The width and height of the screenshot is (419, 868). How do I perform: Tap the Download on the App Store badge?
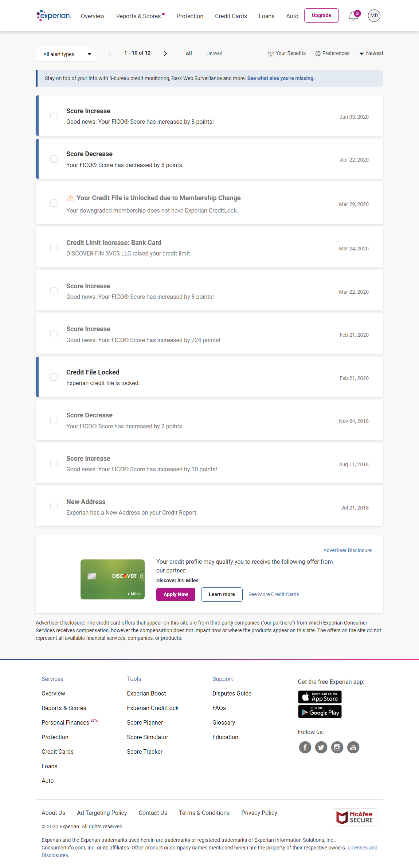pyautogui.click(x=320, y=697)
